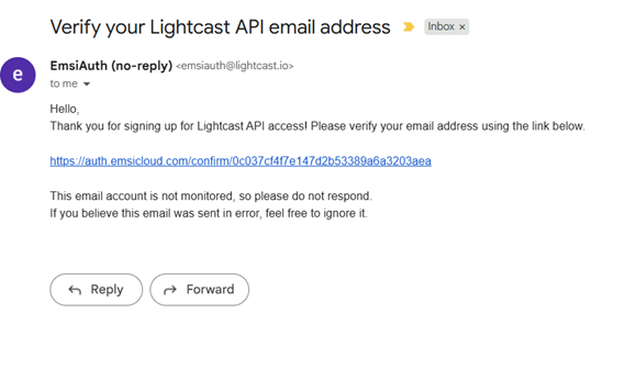
Task: Click "Please verify your email address" sentence
Action: tap(448, 126)
